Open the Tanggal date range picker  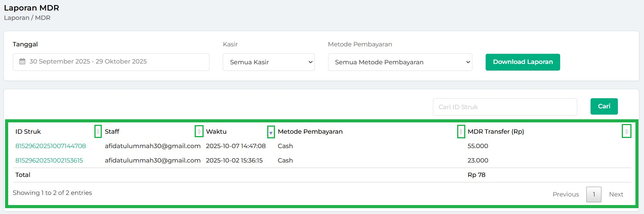[111, 62]
